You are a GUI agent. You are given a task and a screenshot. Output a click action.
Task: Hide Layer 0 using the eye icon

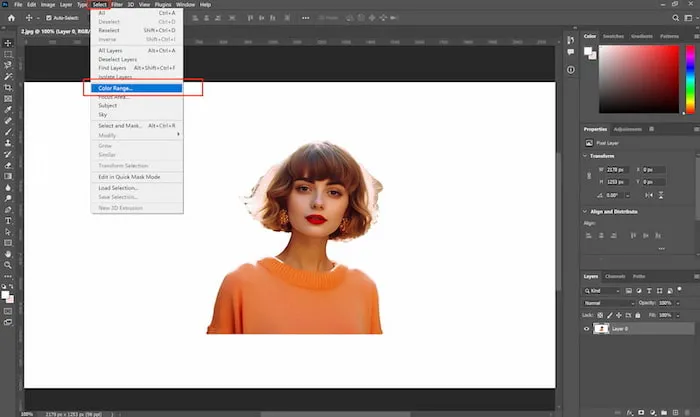click(x=588, y=328)
